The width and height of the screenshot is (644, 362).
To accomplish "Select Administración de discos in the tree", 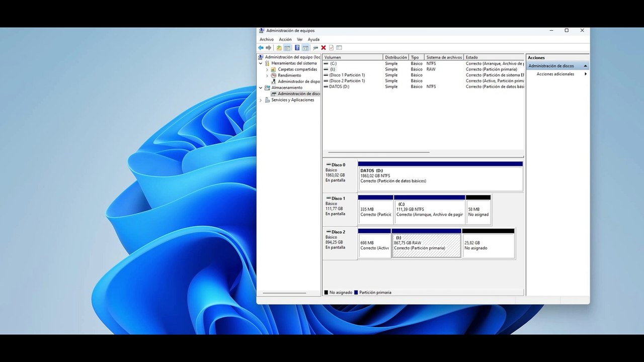I will click(x=299, y=94).
